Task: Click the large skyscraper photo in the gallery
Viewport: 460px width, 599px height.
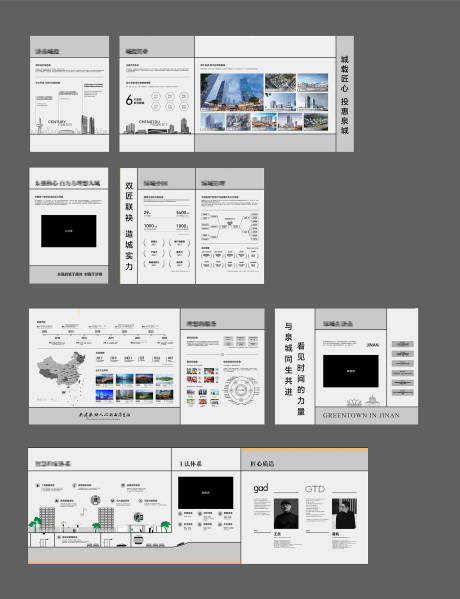Action: point(232,92)
